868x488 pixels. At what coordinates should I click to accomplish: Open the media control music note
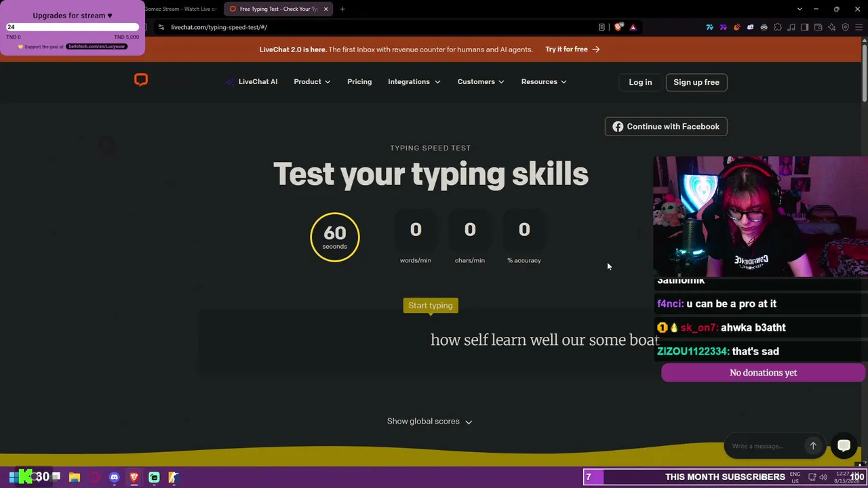click(x=791, y=27)
